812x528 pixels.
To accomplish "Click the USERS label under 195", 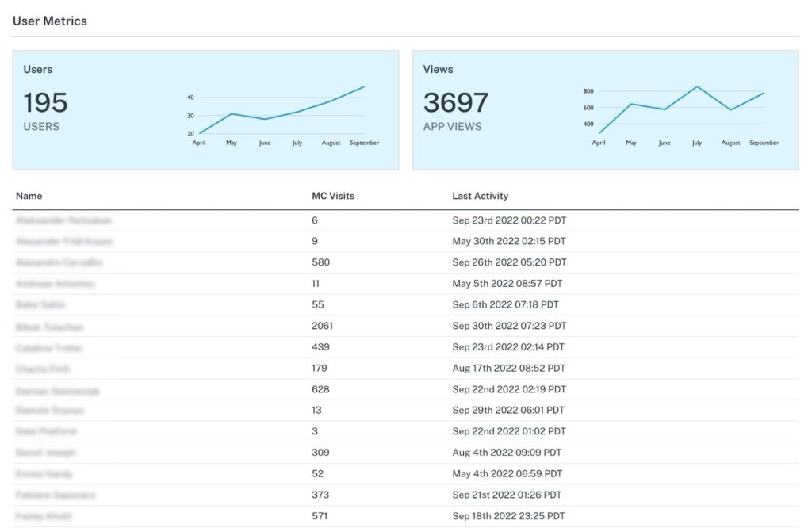I will click(x=41, y=127).
